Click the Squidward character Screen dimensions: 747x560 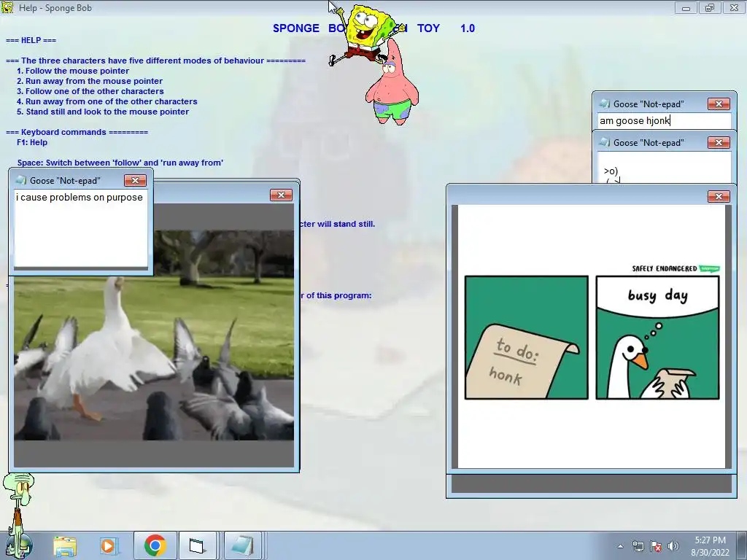[x=18, y=514]
